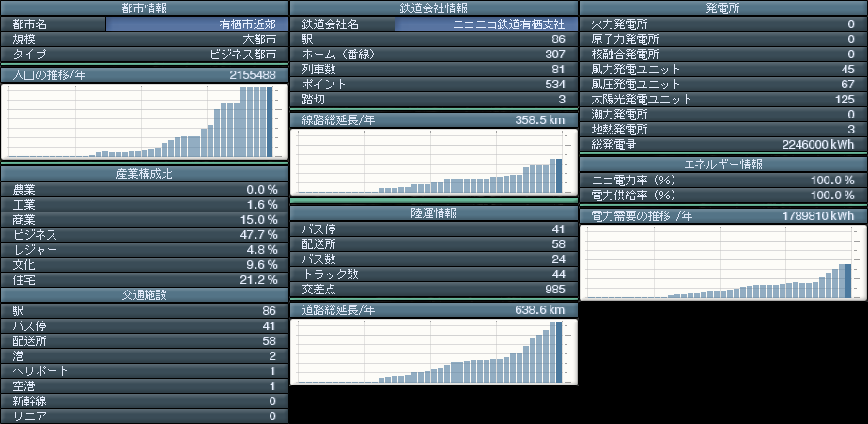The image size is (868, 424).
Task: Click the 産業構成比 section header
Action: [145, 174]
